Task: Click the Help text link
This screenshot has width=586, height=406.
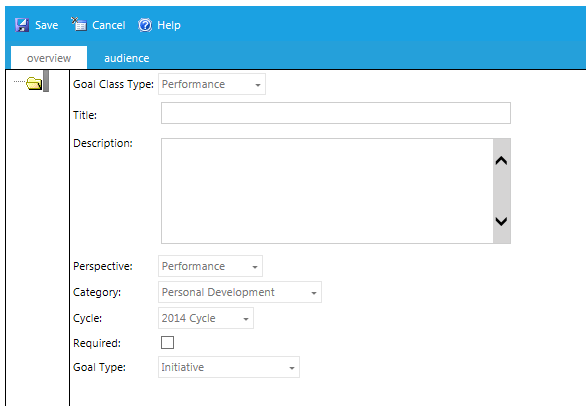Action: [169, 25]
